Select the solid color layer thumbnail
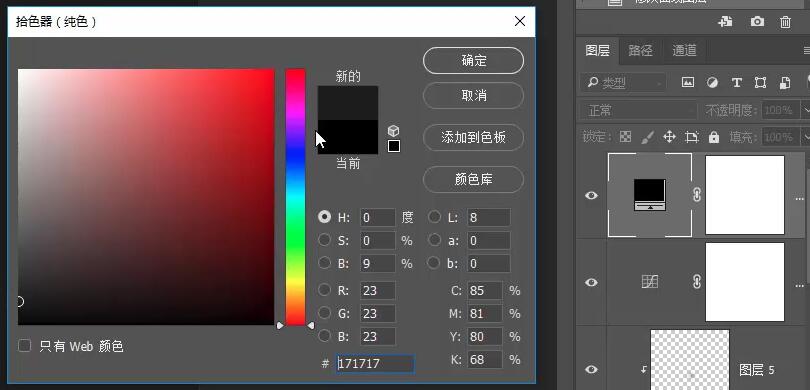 click(650, 195)
